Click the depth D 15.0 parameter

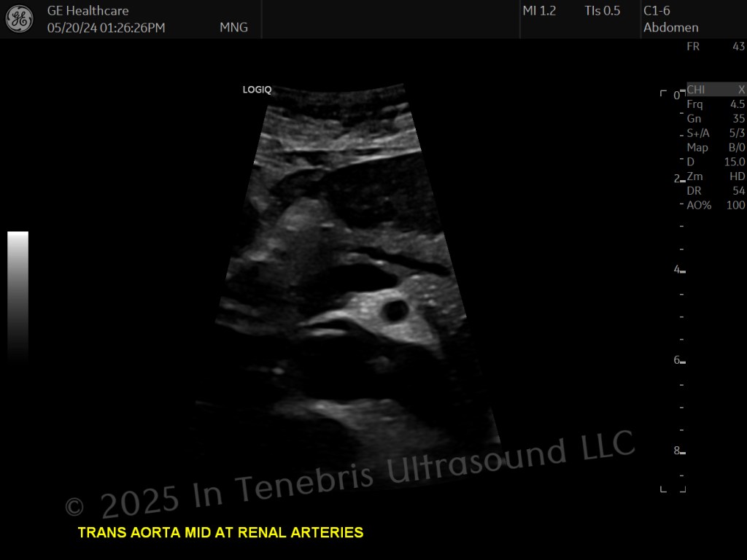pyautogui.click(x=716, y=162)
